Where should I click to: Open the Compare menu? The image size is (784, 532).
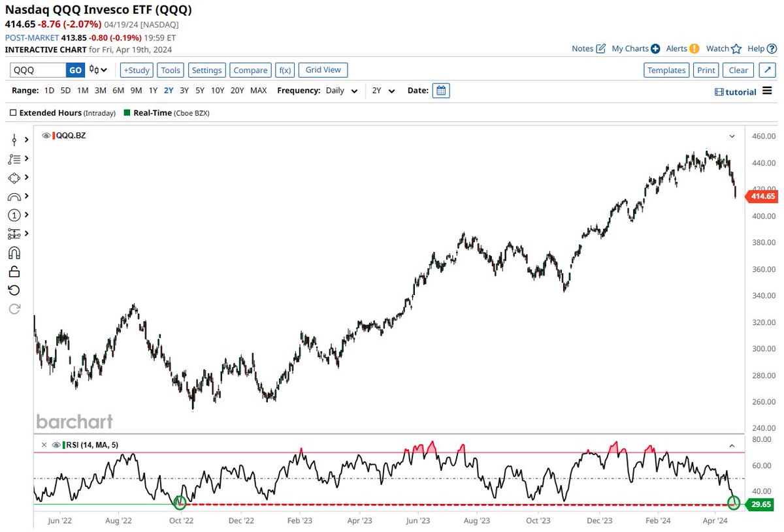[x=251, y=70]
